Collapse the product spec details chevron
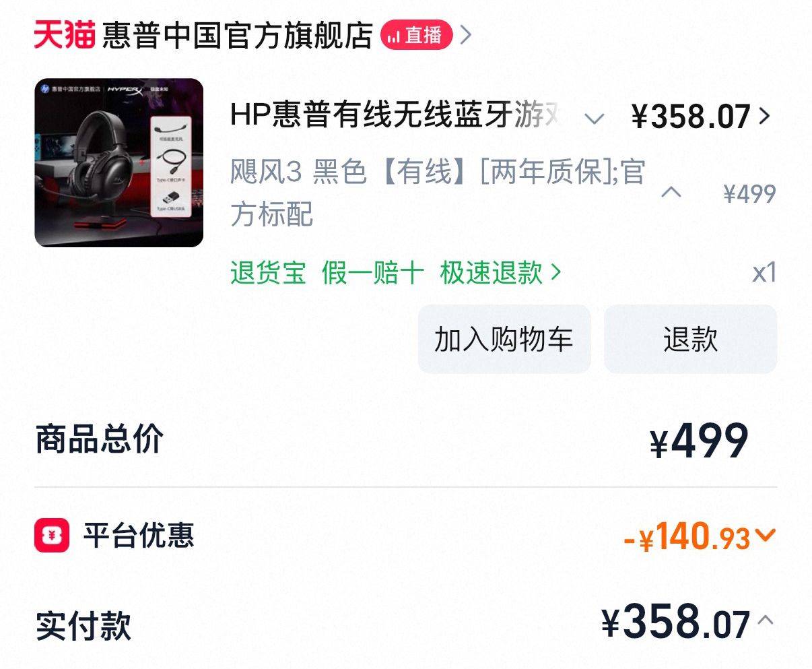 coord(671,193)
